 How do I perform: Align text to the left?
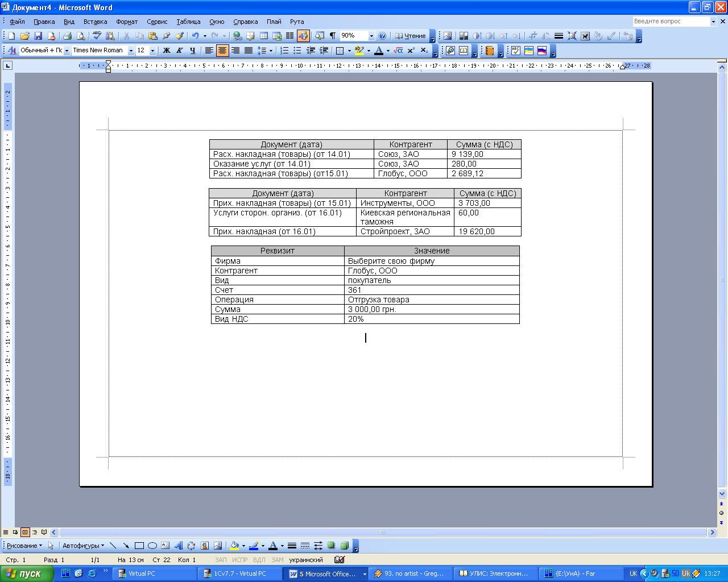click(209, 51)
